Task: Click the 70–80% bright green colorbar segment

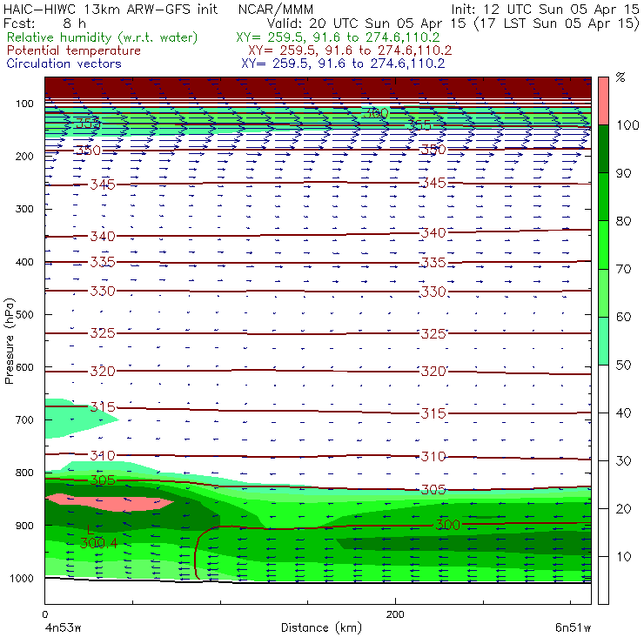Action: 603,245
